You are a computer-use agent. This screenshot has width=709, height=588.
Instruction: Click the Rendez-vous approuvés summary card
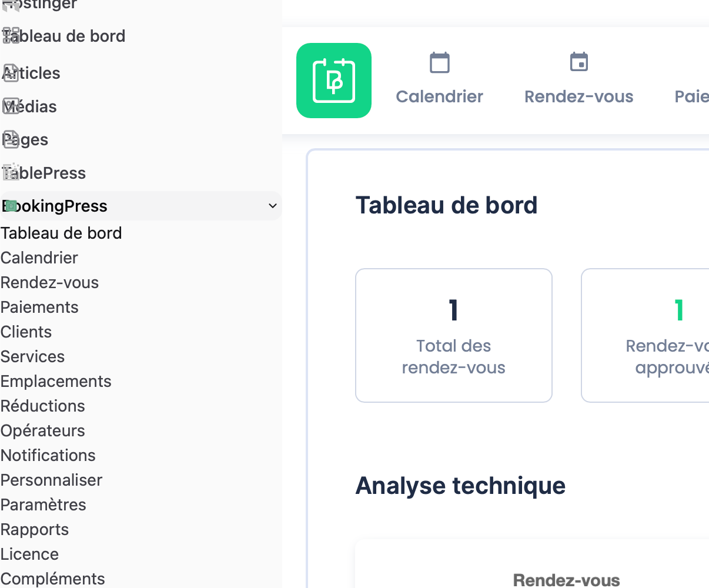645,336
